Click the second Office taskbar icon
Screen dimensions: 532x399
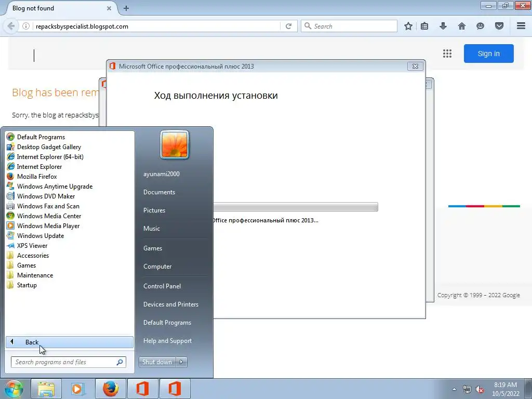point(175,389)
